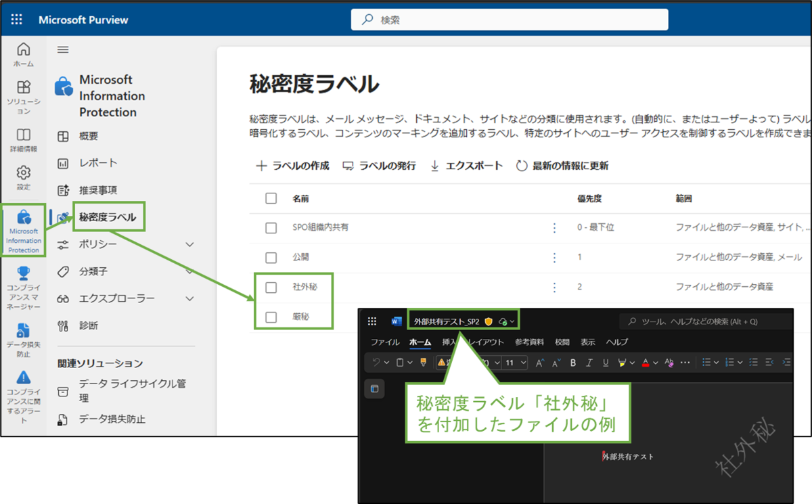Open Word ファイル tab
Viewport: 812px width, 504px height.
pyautogui.click(x=385, y=342)
